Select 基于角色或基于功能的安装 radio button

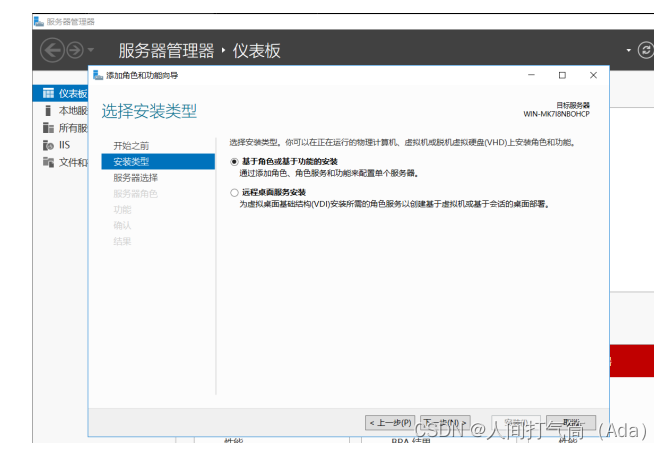click(234, 161)
